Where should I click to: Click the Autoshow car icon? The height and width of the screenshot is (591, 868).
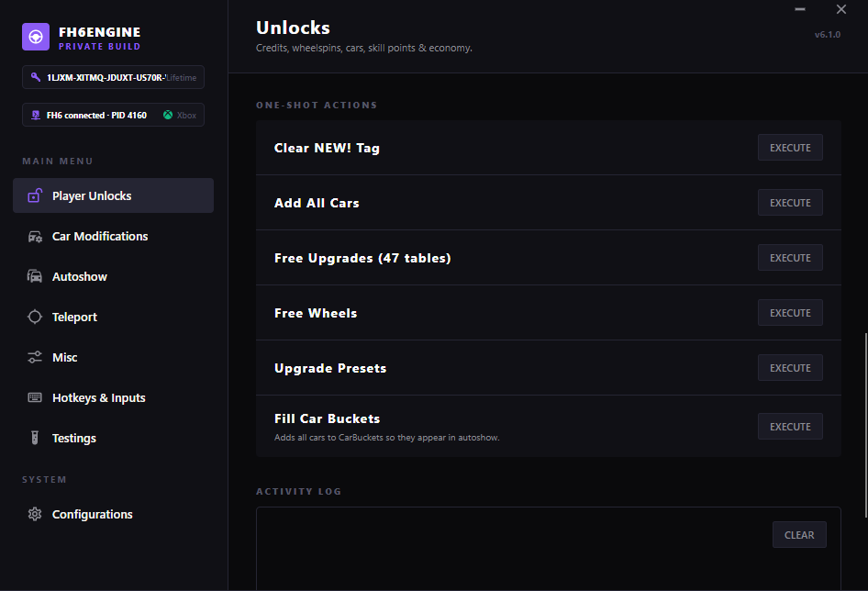click(x=35, y=276)
